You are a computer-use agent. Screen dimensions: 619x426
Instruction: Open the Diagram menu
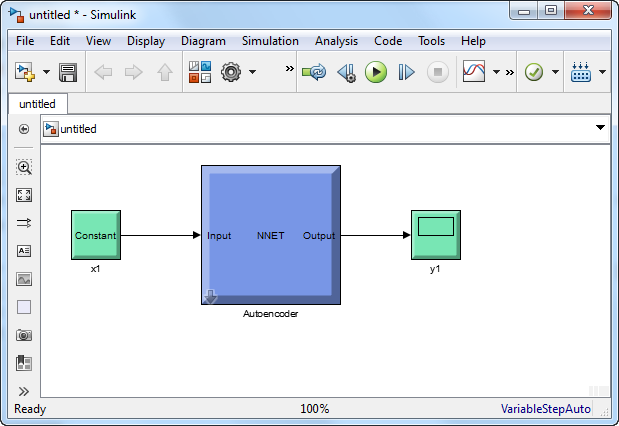click(x=204, y=41)
